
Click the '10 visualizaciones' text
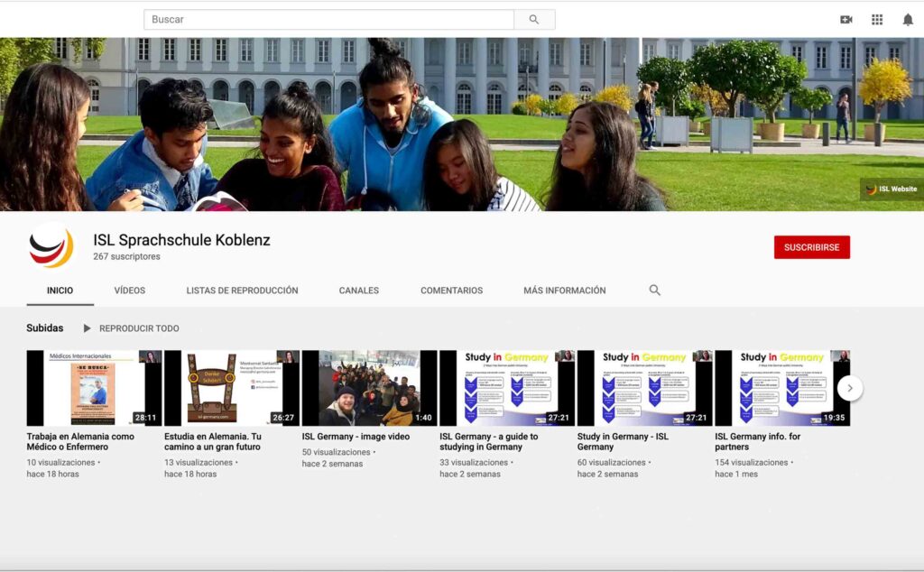point(60,463)
